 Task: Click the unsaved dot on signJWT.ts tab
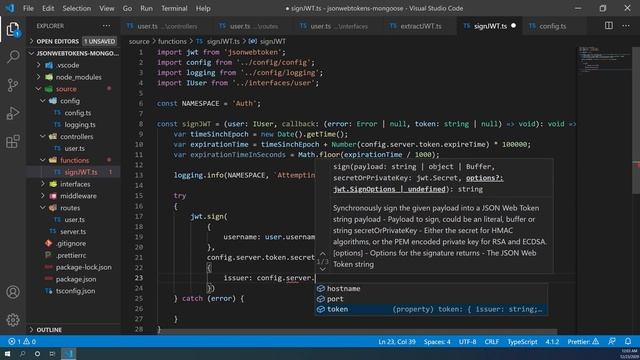513,26
